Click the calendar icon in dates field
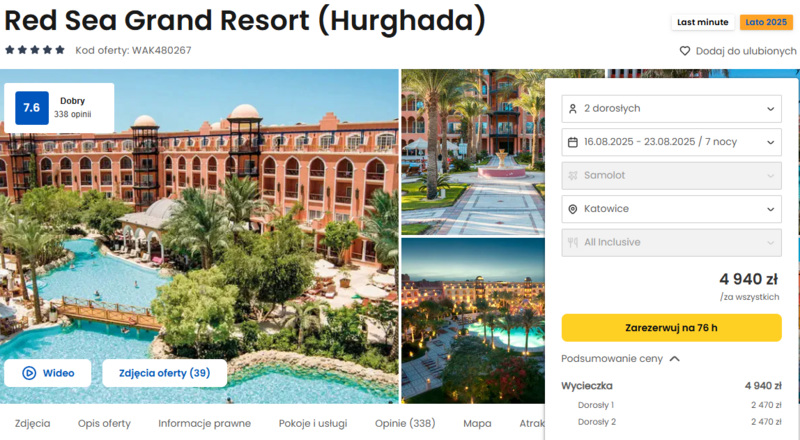800x440 pixels. [x=572, y=142]
